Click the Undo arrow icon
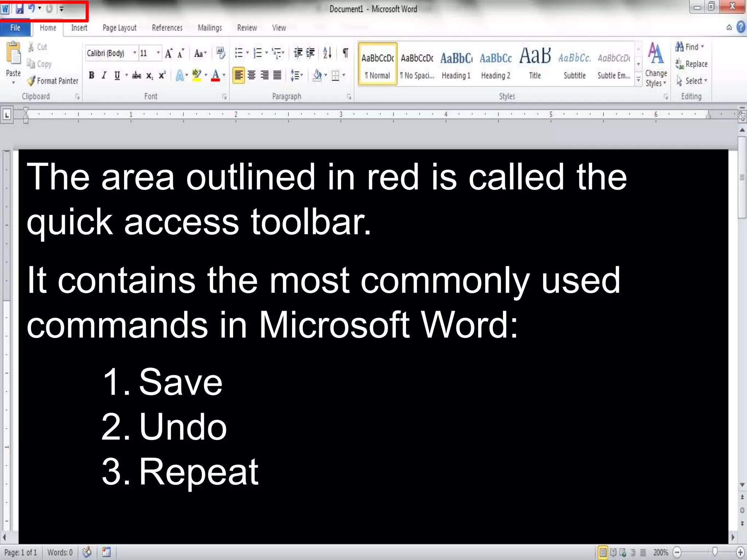The width and height of the screenshot is (747, 560). point(32,8)
